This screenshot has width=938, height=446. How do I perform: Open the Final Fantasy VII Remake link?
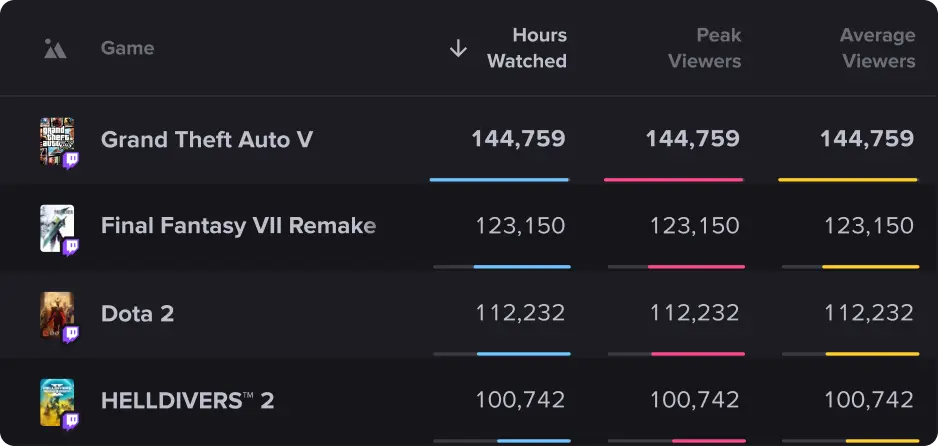(x=238, y=226)
